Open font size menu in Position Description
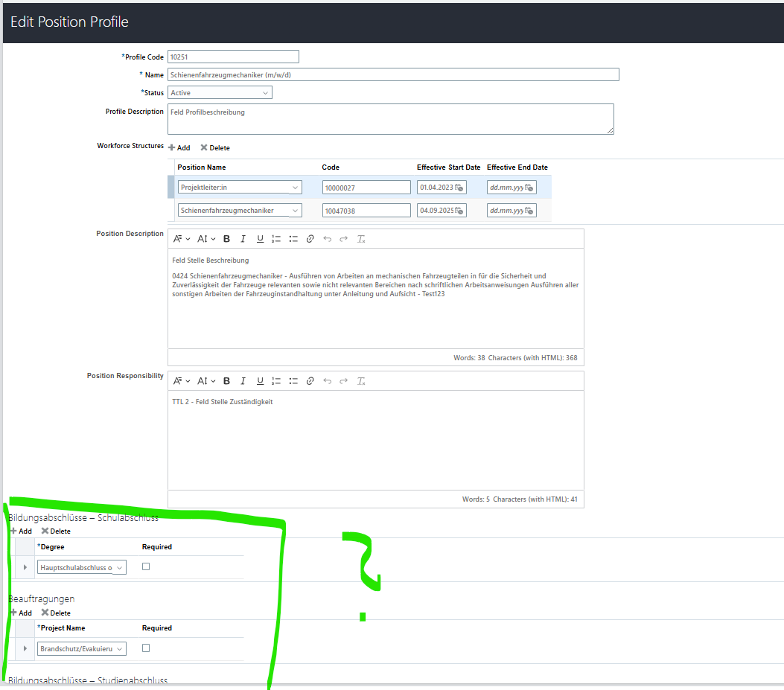This screenshot has height=690, width=784. point(206,239)
